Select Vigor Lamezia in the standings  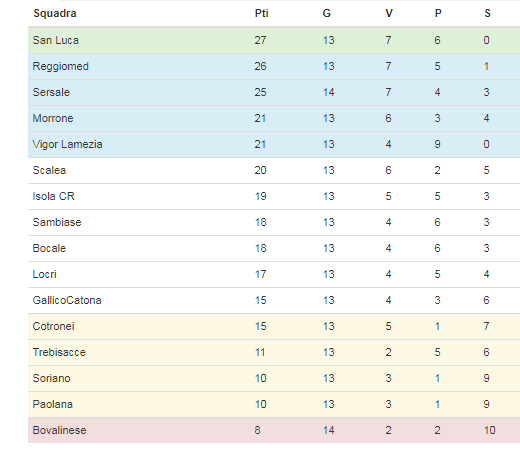click(x=67, y=144)
